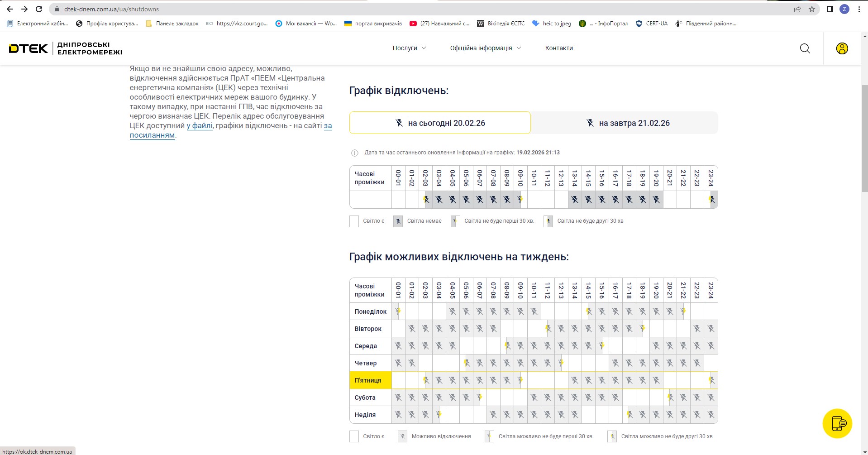This screenshot has height=455, width=868.
Task: Click the search magnifier icon in header
Action: (805, 48)
